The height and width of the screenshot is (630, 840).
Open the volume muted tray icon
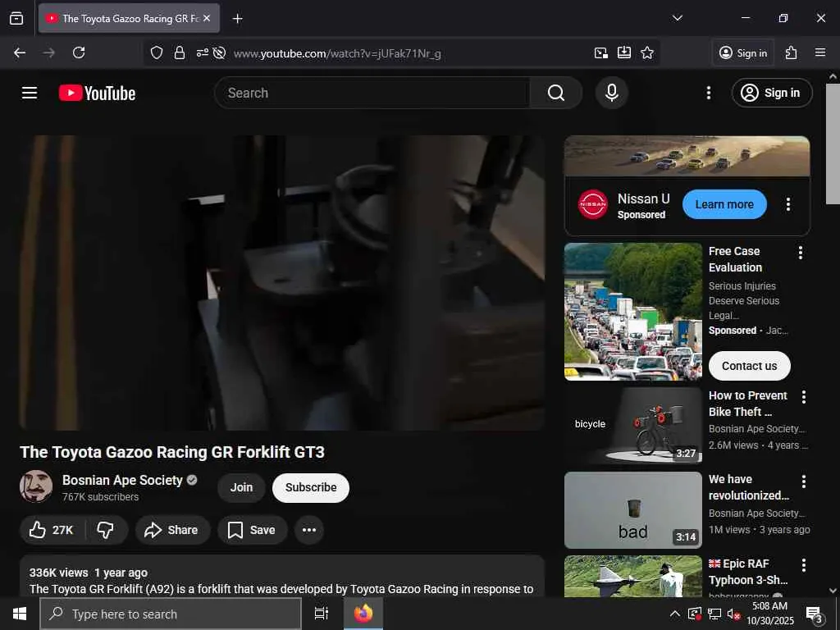point(733,614)
